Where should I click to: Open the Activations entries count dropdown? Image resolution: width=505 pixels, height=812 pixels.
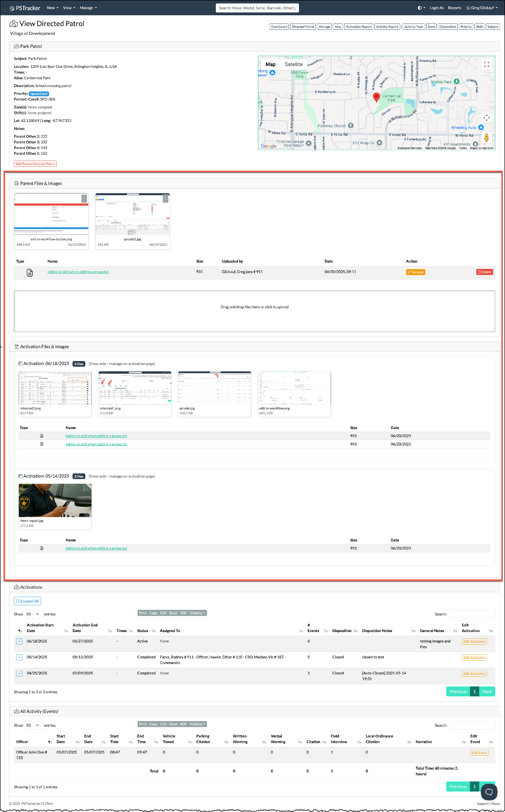[33, 614]
